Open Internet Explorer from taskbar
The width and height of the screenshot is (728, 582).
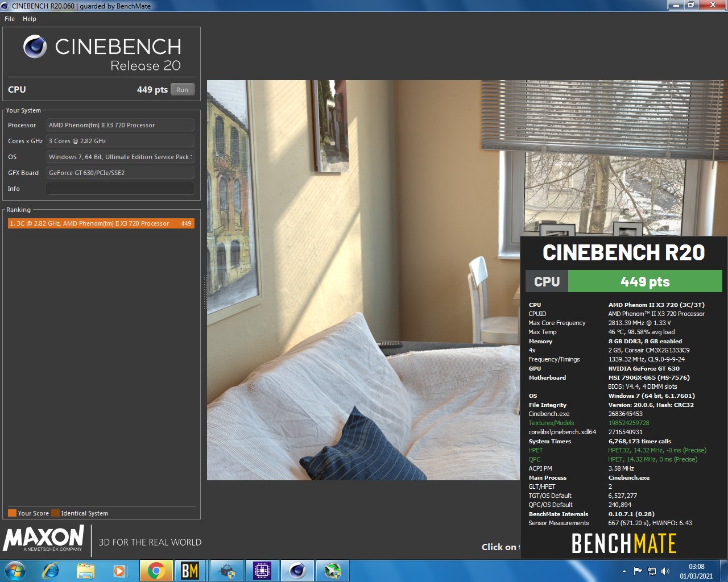51,571
